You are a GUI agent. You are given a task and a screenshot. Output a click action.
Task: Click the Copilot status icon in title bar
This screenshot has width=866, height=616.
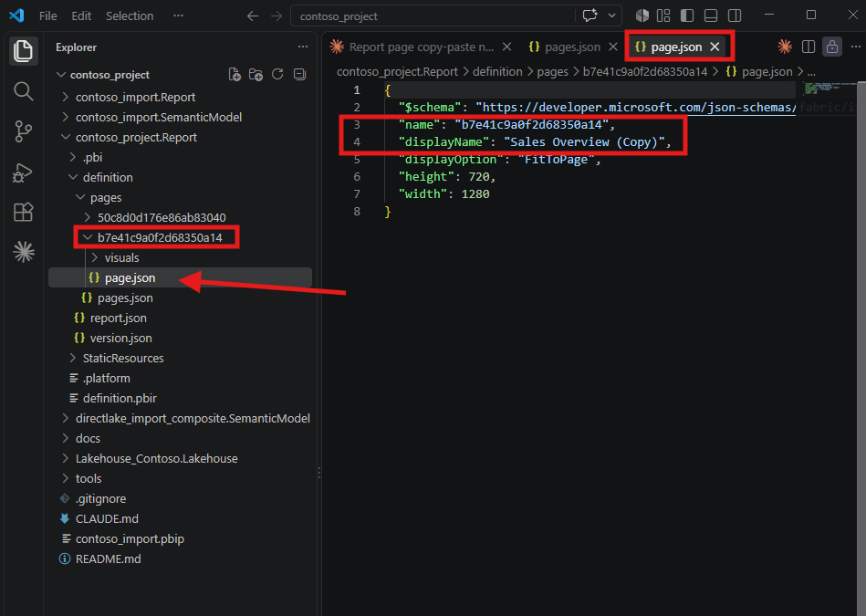tap(642, 16)
